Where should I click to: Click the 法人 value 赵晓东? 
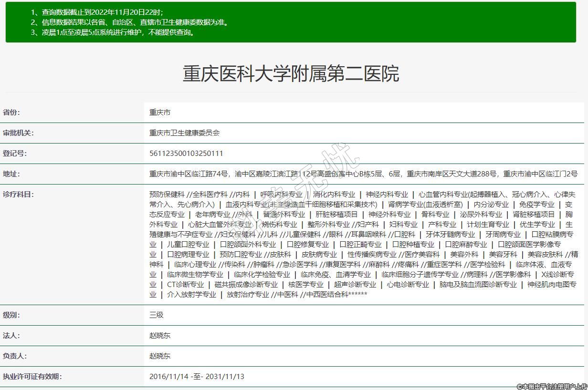(160, 336)
